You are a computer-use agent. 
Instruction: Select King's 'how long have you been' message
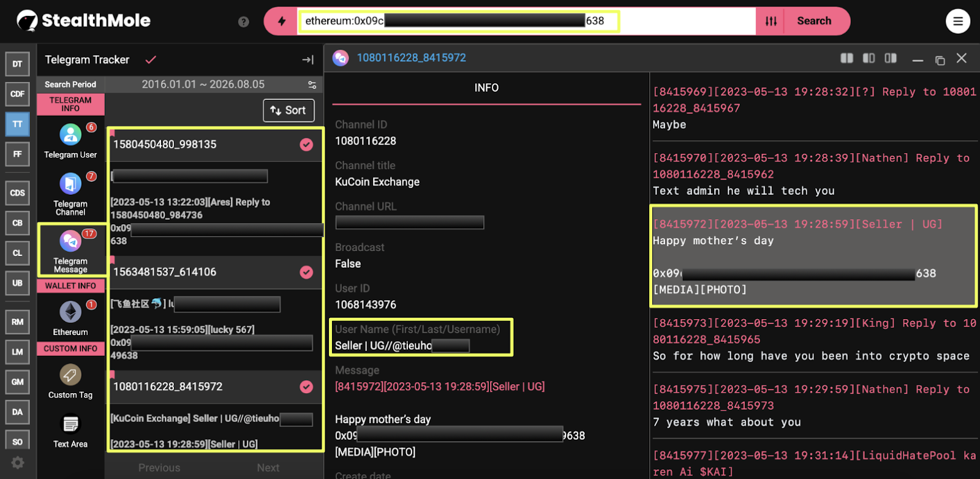(x=813, y=339)
